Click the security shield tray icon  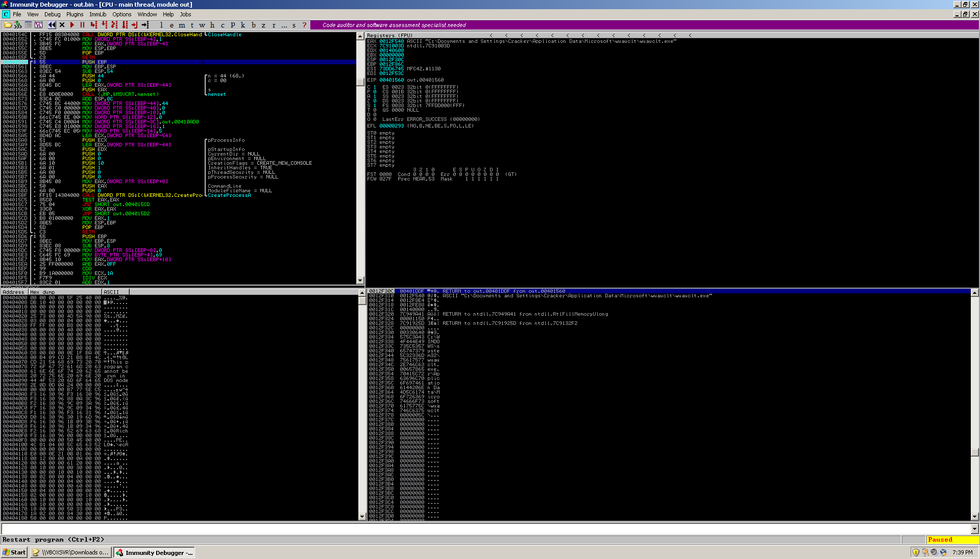click(916, 552)
